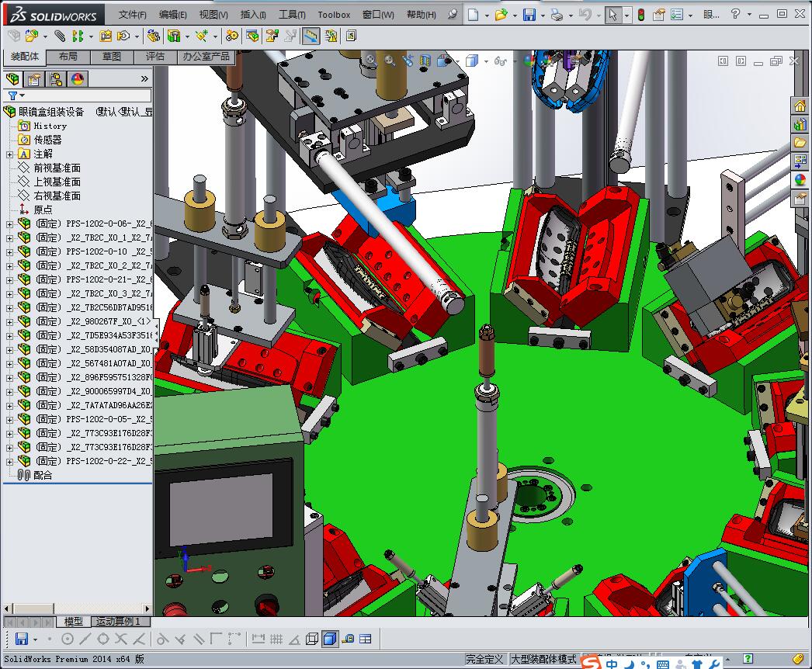Toggle the highlighted assembly toolbar button
812x669 pixels.
tap(311, 36)
